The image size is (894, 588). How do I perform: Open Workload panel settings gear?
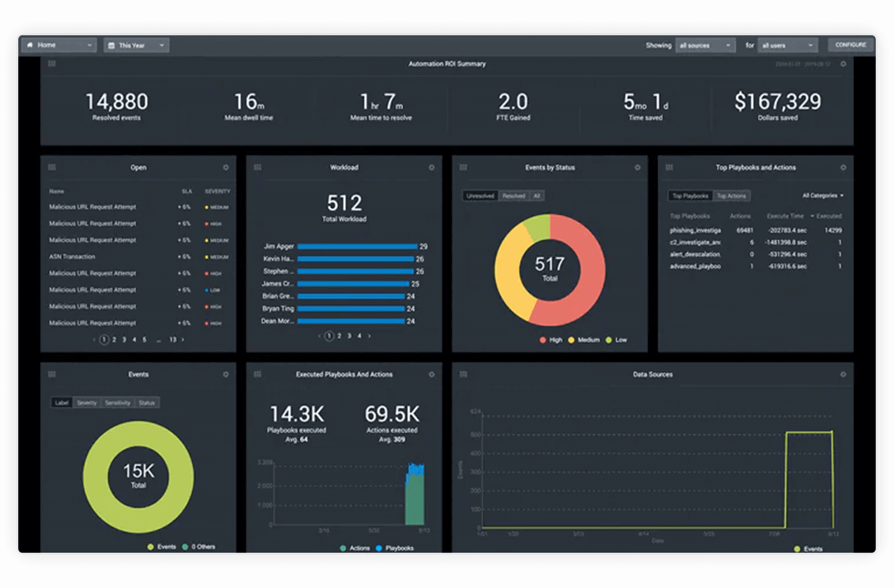[x=432, y=168]
